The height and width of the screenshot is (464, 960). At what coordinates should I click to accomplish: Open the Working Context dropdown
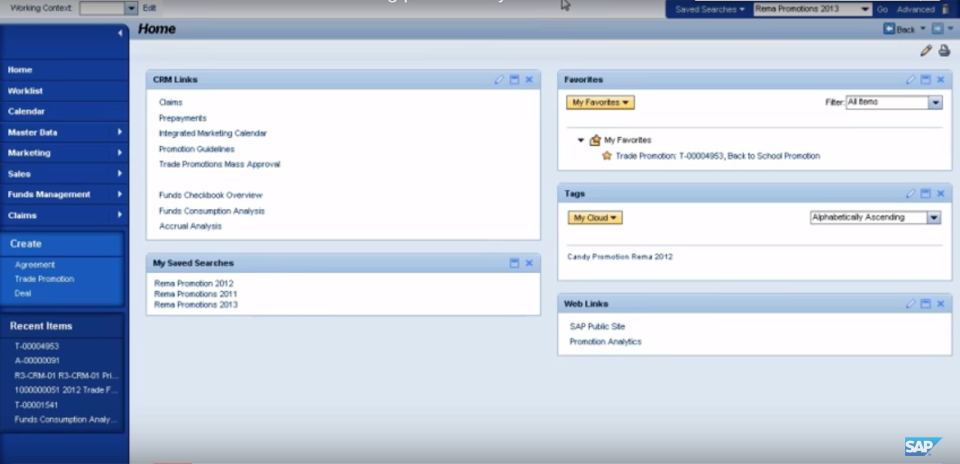(131, 9)
